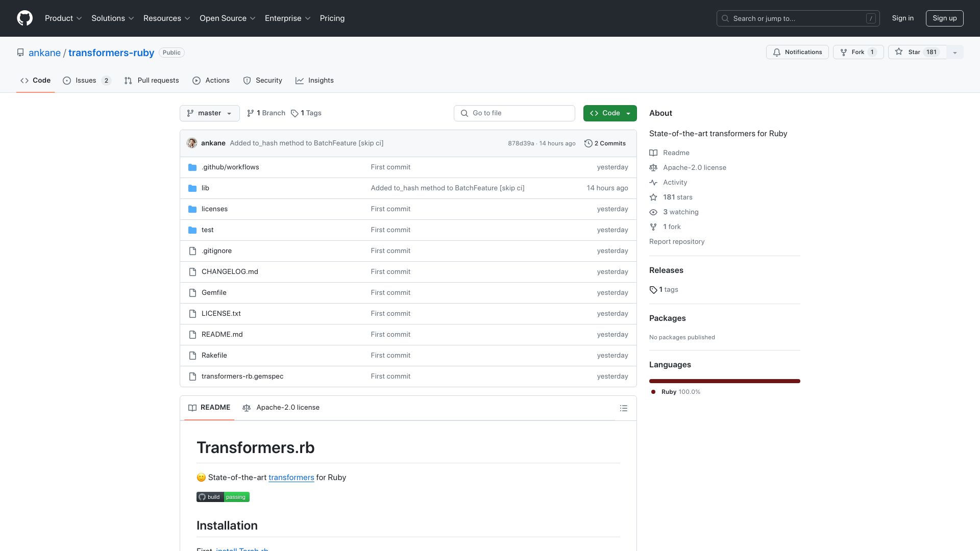This screenshot has height=551, width=980.
Task: View the 1 Branch list
Action: (x=266, y=113)
